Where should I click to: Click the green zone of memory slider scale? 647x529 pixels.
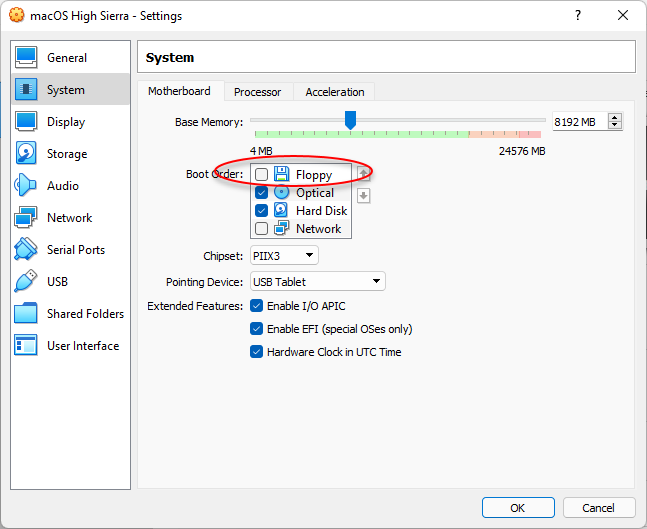(362, 134)
